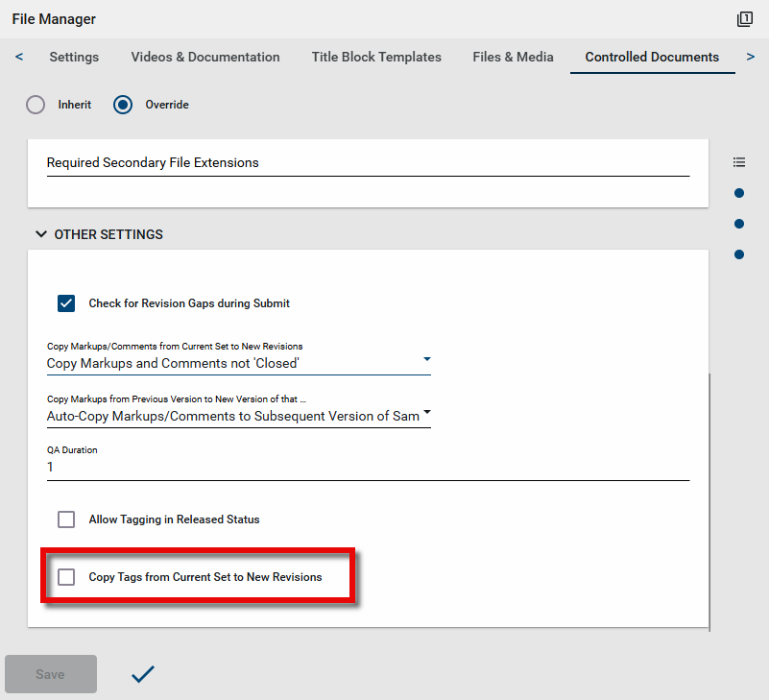Jump to section via third navigation dot

[x=739, y=254]
